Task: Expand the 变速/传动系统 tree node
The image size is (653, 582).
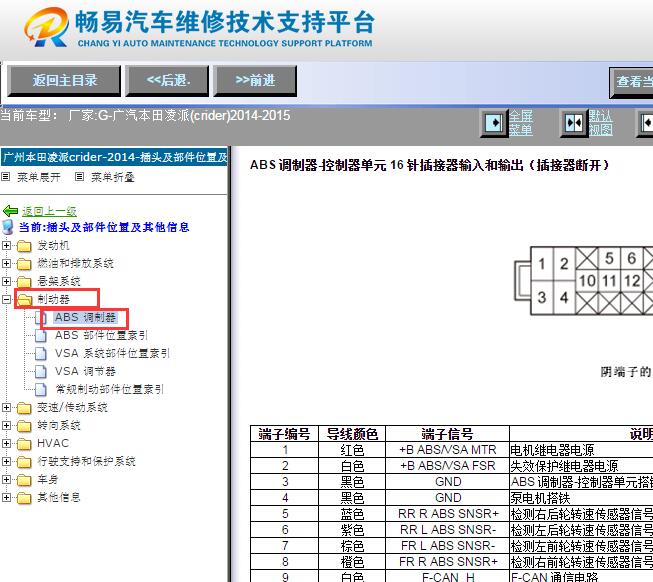Action: [x=6, y=407]
